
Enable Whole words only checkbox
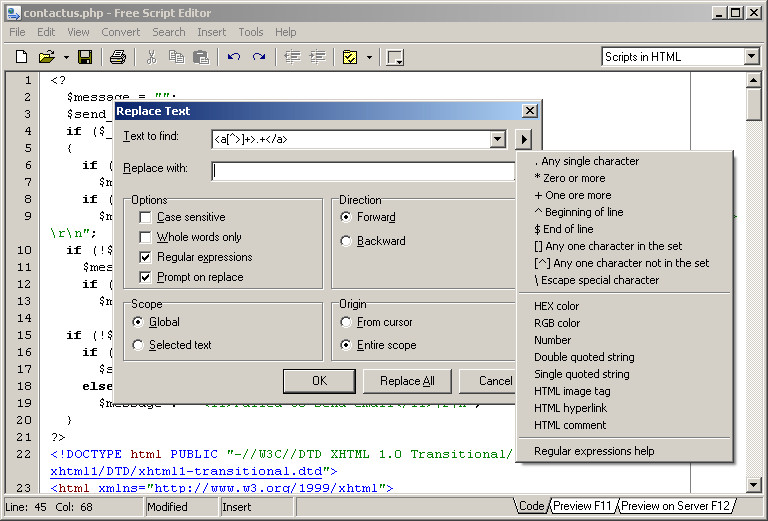[145, 237]
